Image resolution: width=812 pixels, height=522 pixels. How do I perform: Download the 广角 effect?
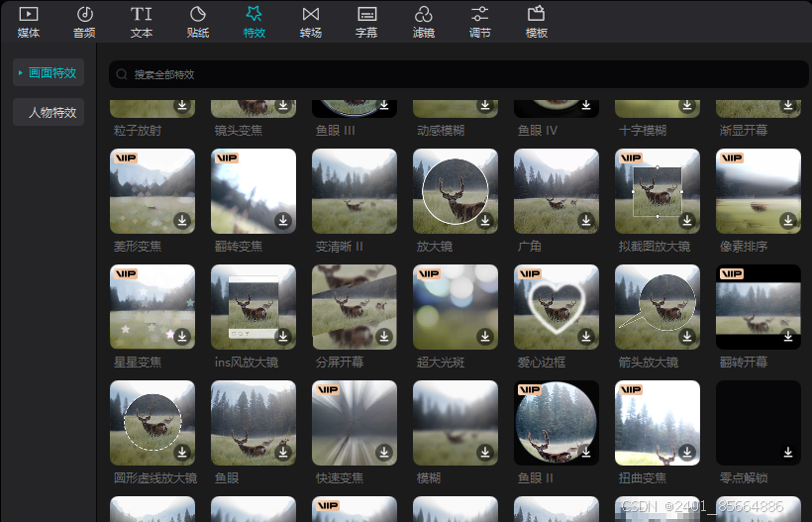pyautogui.click(x=585, y=221)
